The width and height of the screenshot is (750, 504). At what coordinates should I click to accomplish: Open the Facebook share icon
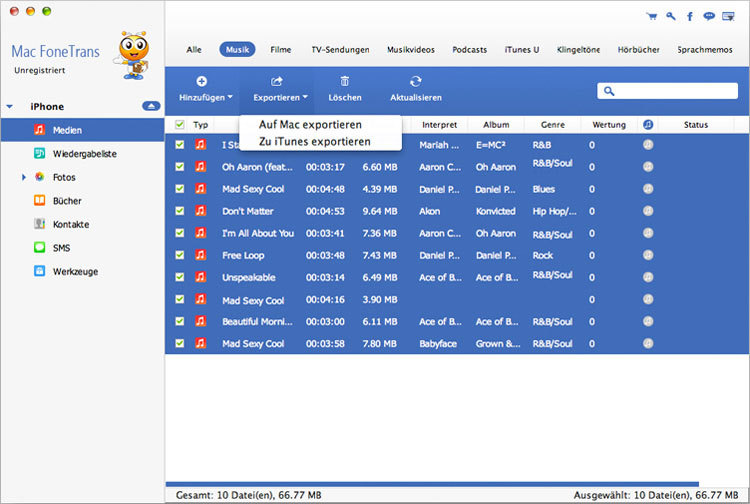point(690,16)
